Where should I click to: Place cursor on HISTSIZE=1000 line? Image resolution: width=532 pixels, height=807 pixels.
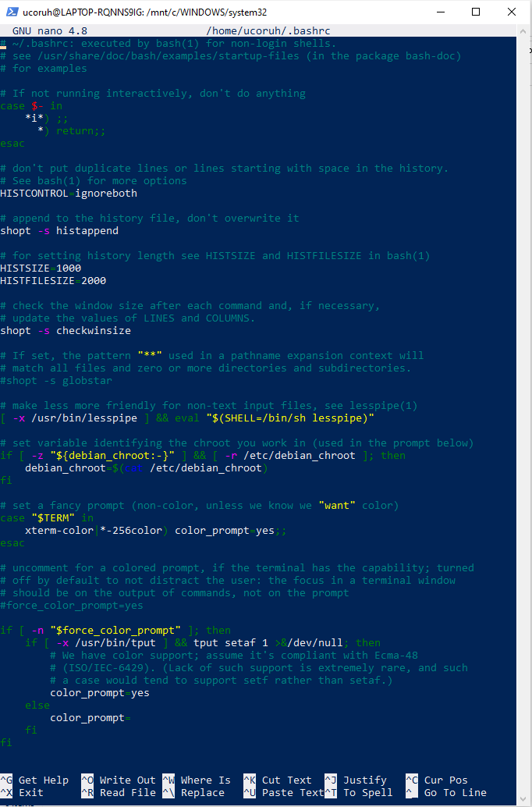(x=41, y=268)
